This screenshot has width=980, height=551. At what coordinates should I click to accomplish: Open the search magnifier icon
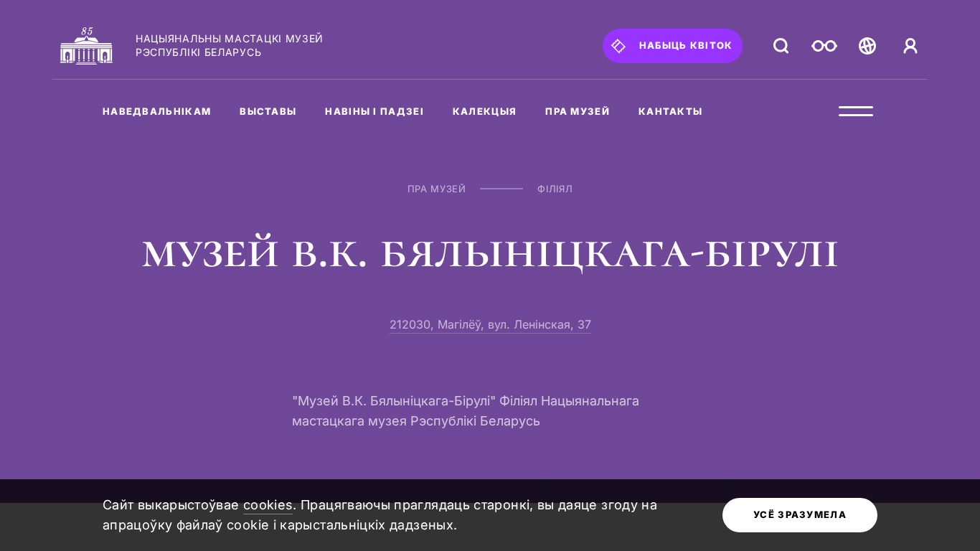781,46
